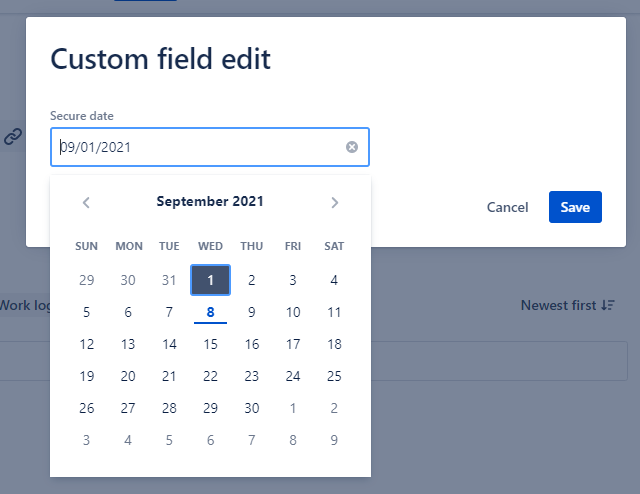640x494 pixels.
Task: Pick August 31 from previous month
Action: tap(169, 280)
